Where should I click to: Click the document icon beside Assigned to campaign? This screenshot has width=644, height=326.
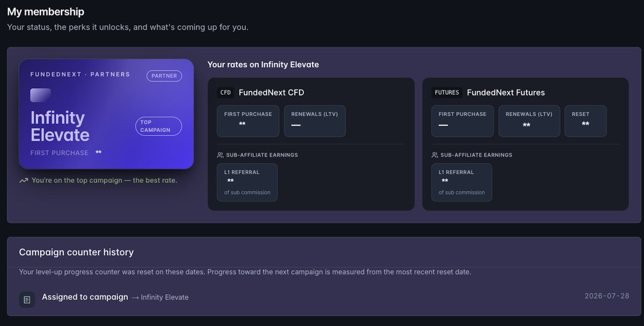[x=27, y=300]
